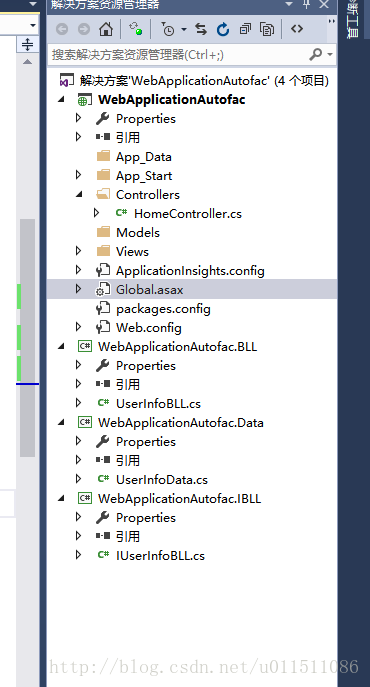Image resolution: width=370 pixels, height=687 pixels.
Task: Expand 引用 under WebApplicationAutofac project
Action: pyautogui.click(x=78, y=137)
